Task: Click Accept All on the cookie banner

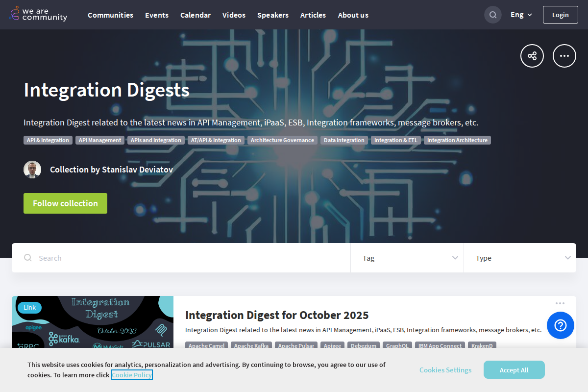Action: coord(514,370)
